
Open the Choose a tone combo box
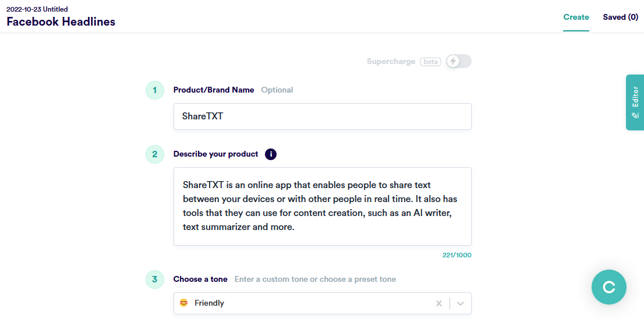coord(309,303)
